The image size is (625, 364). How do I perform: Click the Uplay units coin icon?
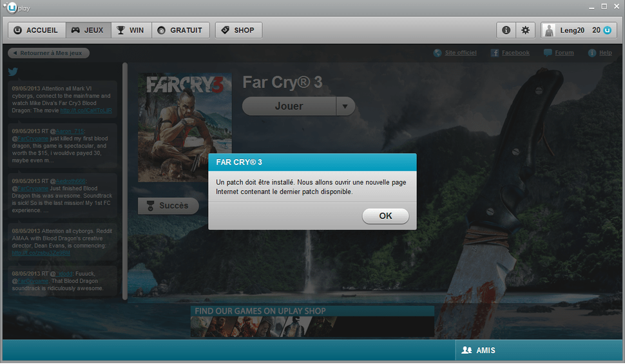point(607,30)
